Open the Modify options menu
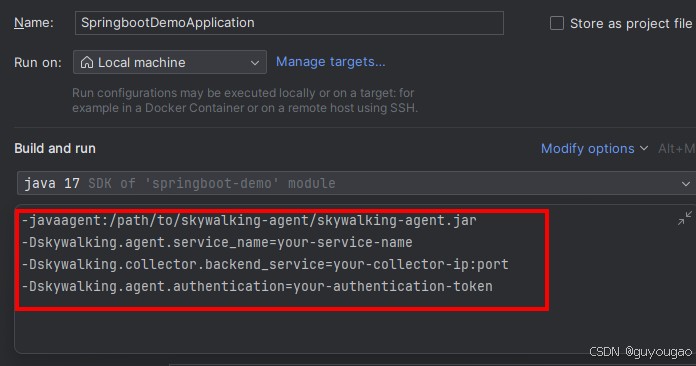This screenshot has width=696, height=366. point(588,149)
